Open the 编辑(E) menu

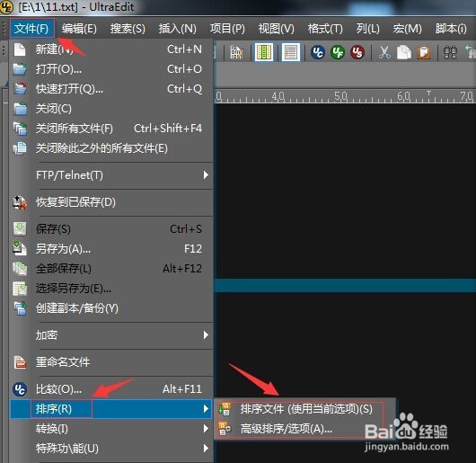point(79,29)
